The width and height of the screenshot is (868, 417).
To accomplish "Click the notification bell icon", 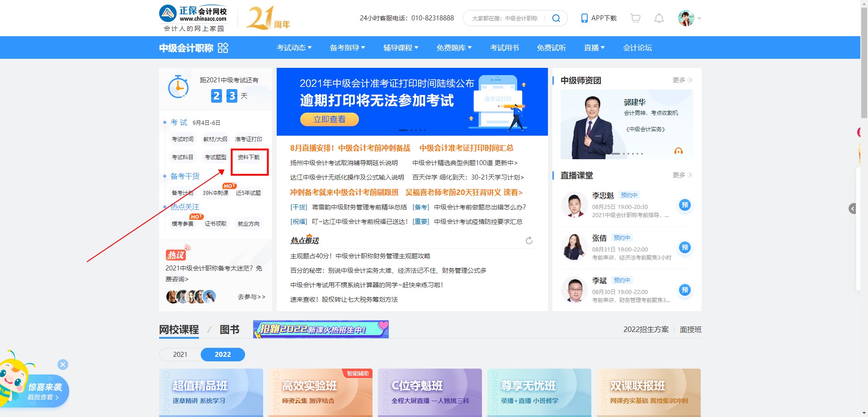I will click(659, 18).
